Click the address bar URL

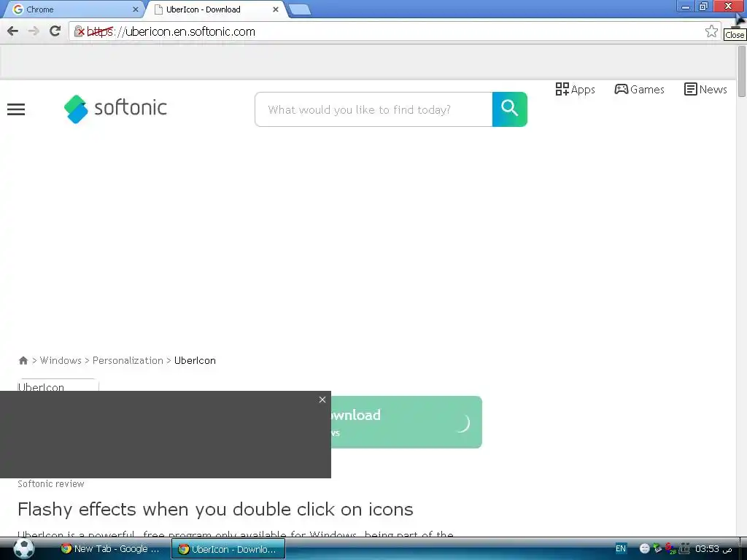(171, 31)
